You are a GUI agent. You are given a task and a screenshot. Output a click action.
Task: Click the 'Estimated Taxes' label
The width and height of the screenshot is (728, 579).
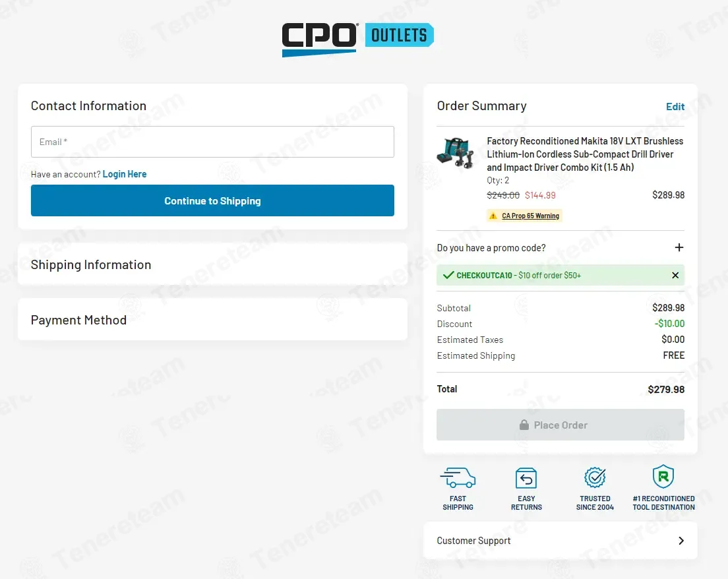point(470,340)
